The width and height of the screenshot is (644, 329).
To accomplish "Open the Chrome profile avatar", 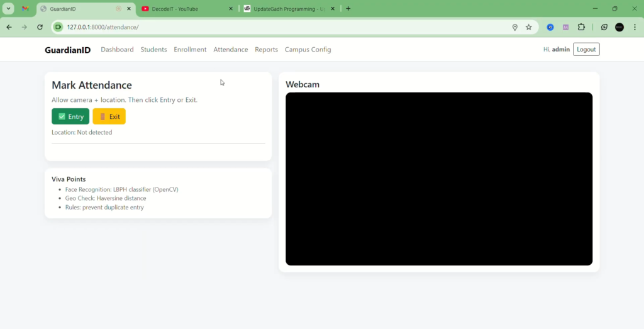I will tap(619, 27).
